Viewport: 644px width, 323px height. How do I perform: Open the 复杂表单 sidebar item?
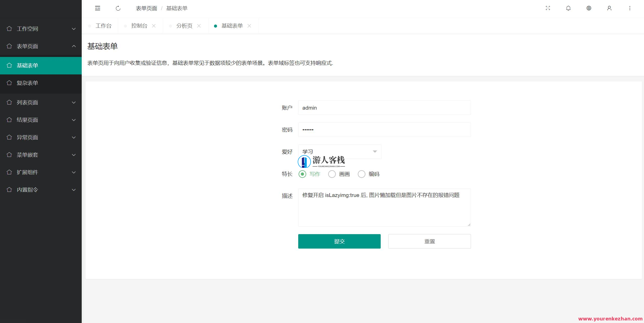point(41,83)
